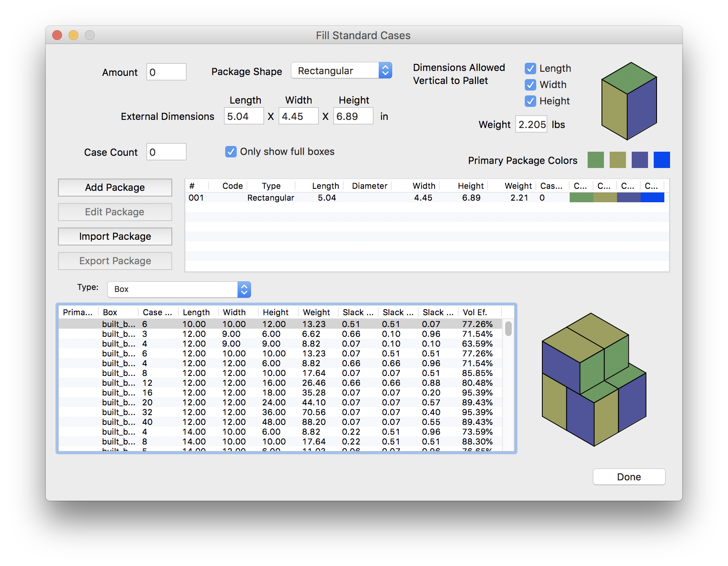Select the purple primary package color swatch
This screenshot has width=728, height=566.
click(639, 160)
